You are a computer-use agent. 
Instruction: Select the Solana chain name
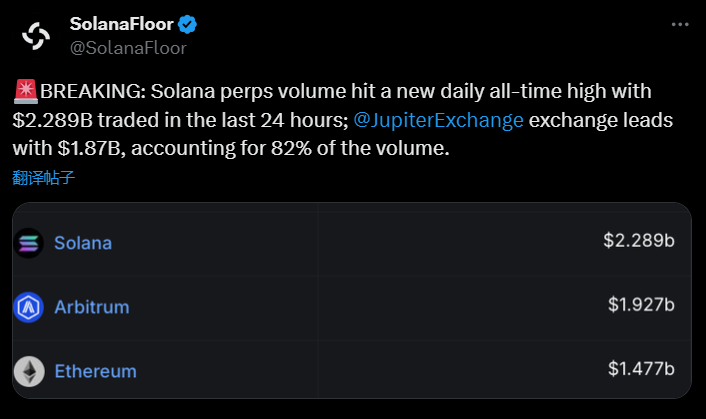(x=83, y=243)
